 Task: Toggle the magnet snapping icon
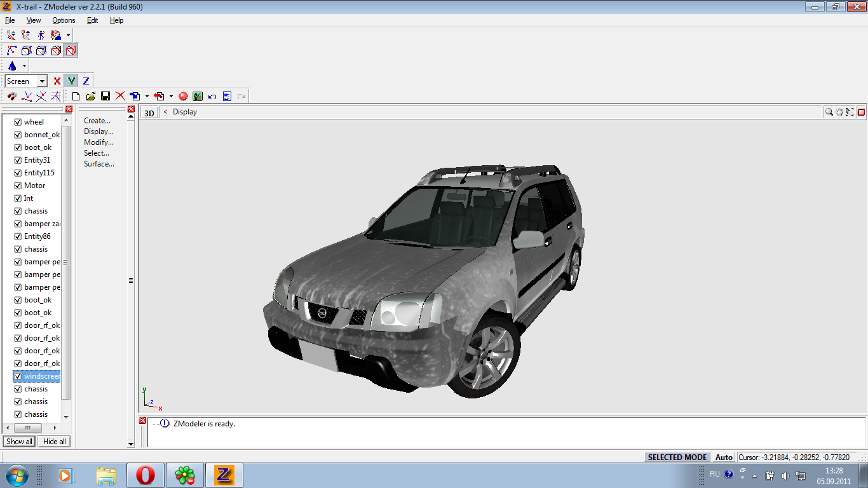pyautogui.click(x=11, y=97)
